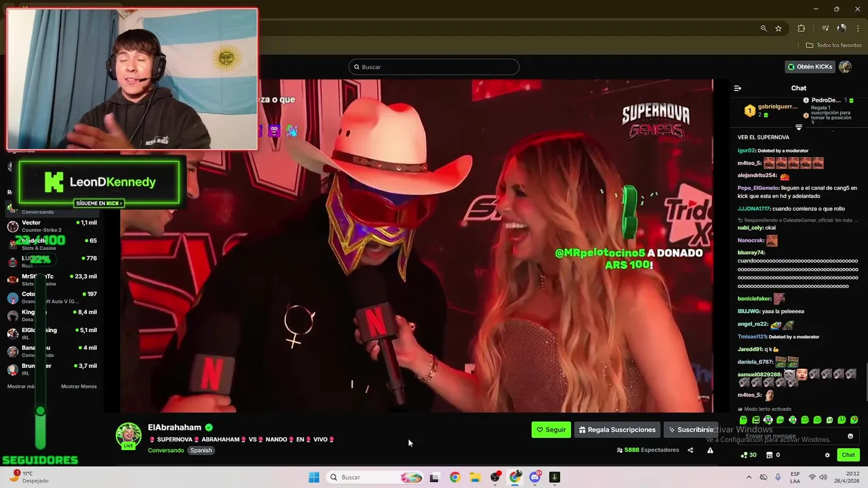
Task: Click the Kick site search field
Action: tap(434, 66)
